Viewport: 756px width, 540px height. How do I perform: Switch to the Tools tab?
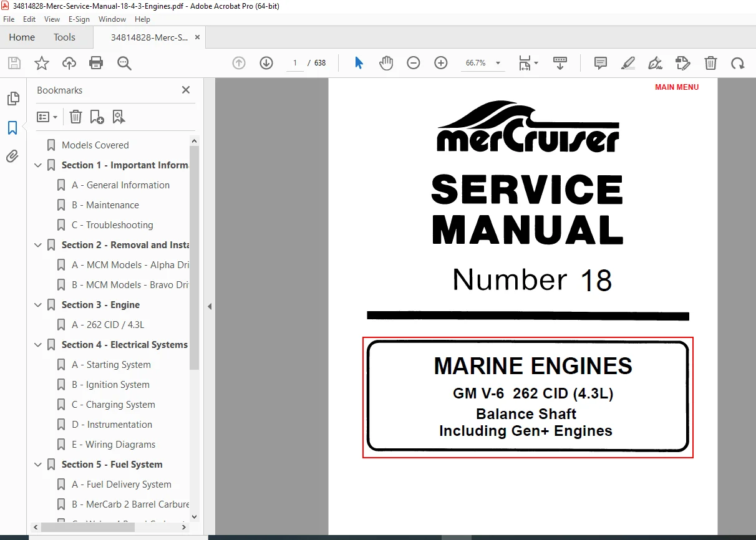click(64, 37)
